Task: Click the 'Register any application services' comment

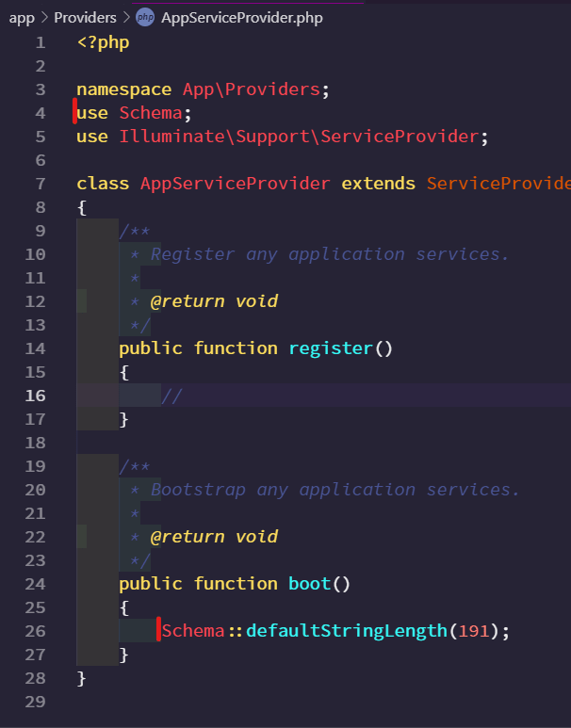Action: click(330, 254)
